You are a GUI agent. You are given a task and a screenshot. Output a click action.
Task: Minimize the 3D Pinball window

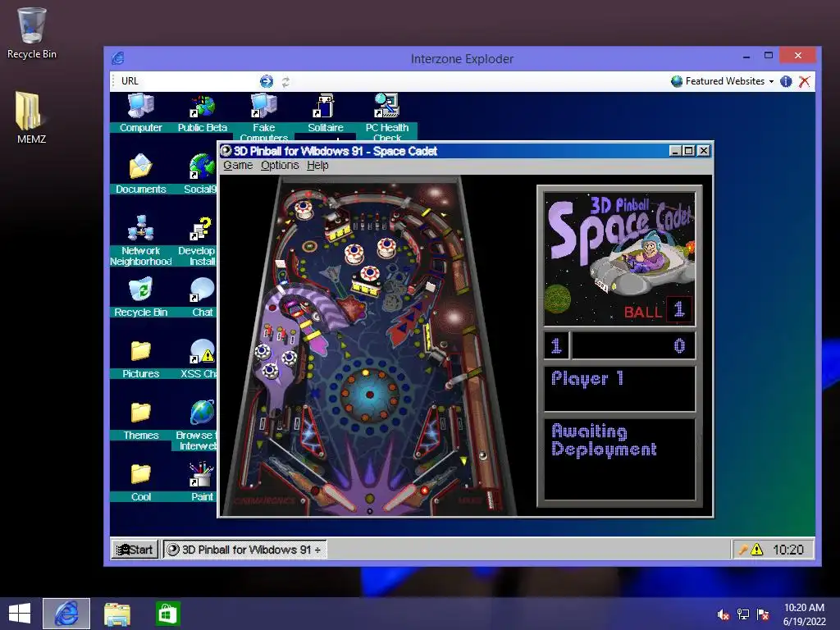click(x=675, y=151)
